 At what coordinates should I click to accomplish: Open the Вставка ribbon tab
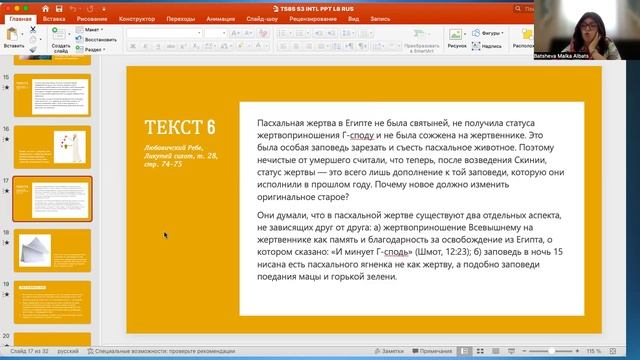point(54,19)
